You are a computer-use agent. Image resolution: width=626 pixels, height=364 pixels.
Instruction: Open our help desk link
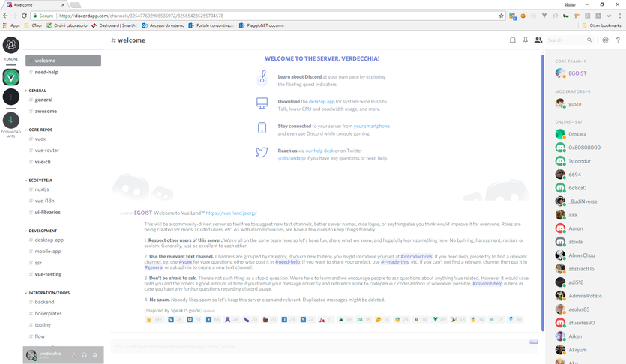(319, 151)
